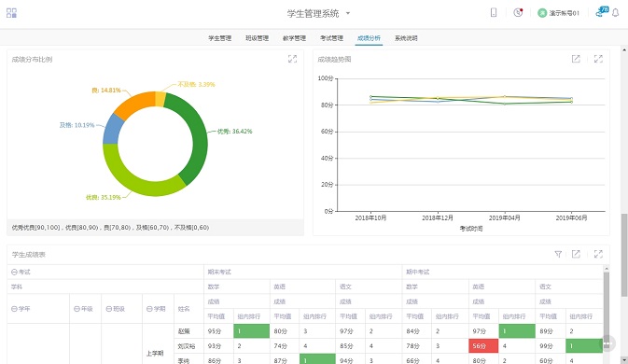Click the 姓名 column header
Image resolution: width=628 pixels, height=364 pixels.
point(189,309)
